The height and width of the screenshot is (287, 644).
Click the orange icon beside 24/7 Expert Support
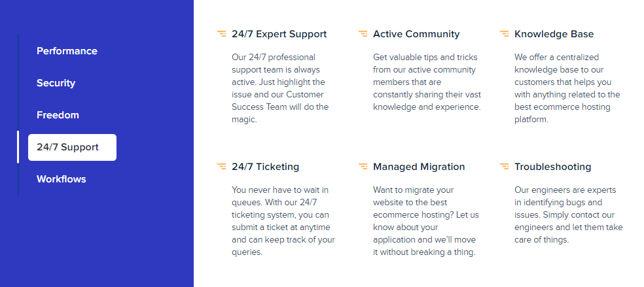click(x=221, y=33)
